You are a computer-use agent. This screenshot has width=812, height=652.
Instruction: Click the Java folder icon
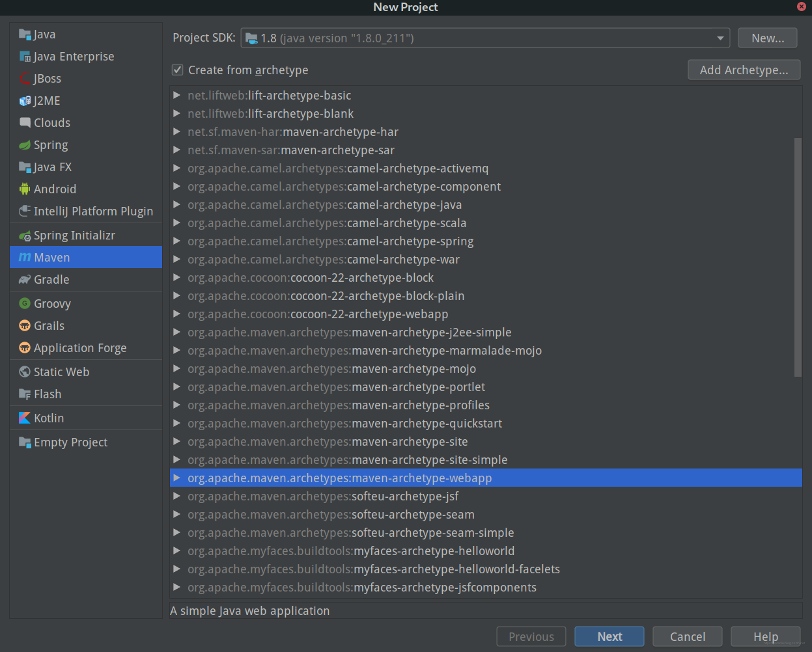(x=25, y=34)
